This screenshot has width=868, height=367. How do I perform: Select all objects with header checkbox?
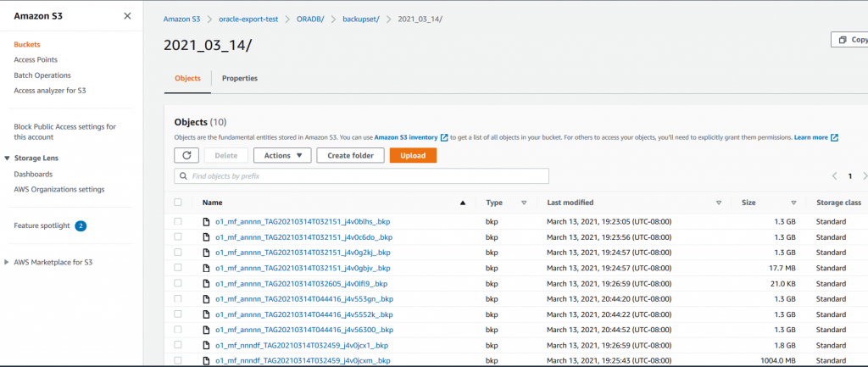(x=178, y=203)
